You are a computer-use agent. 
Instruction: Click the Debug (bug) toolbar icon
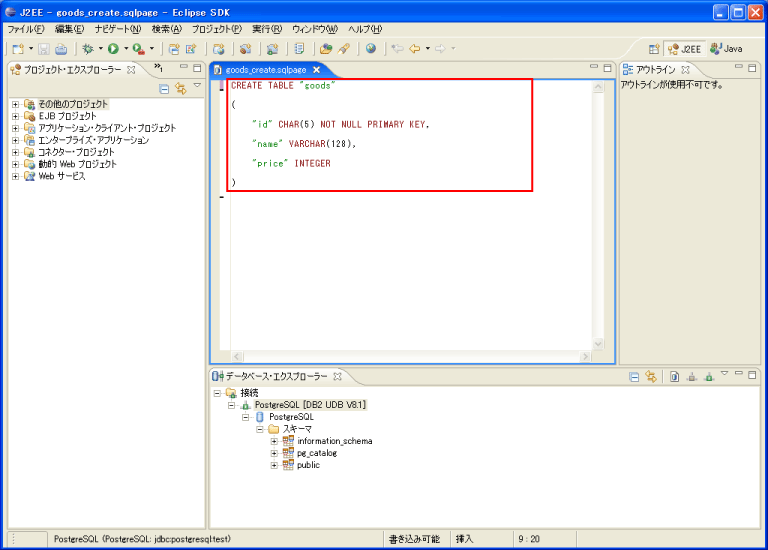[x=88, y=48]
